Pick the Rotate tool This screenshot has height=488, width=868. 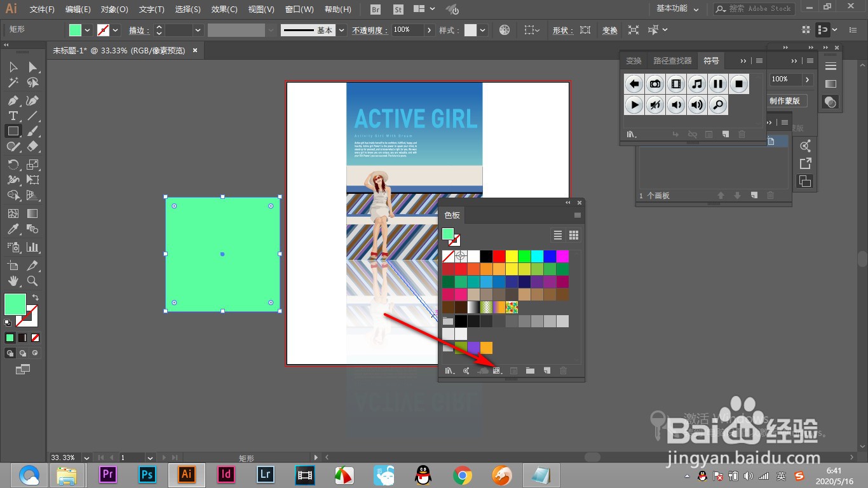pyautogui.click(x=13, y=165)
